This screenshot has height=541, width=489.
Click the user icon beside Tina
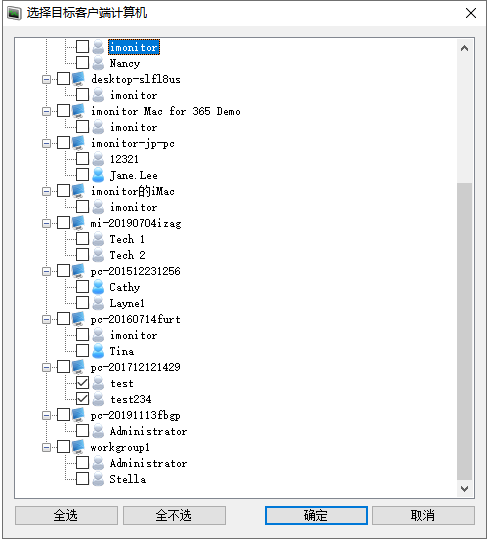[x=98, y=351]
